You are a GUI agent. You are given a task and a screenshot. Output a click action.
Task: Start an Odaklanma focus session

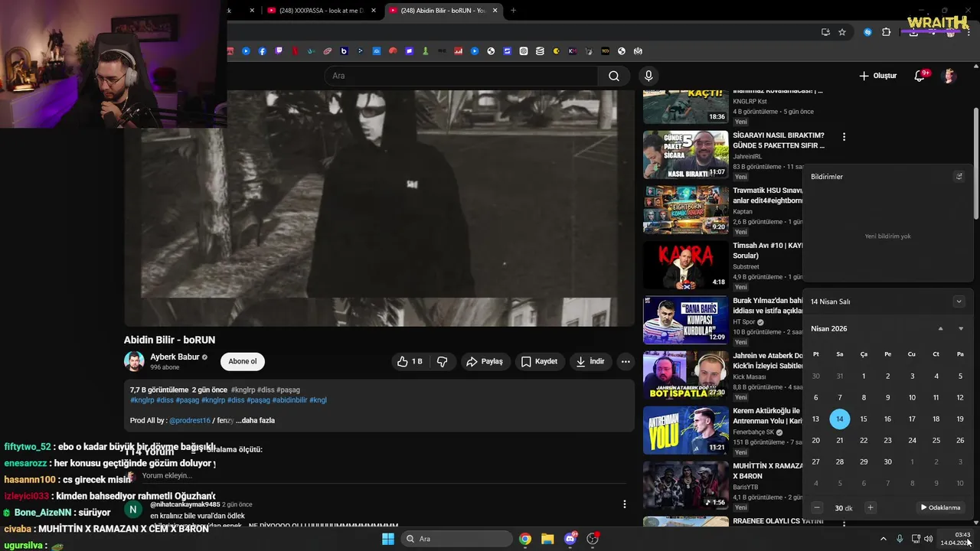pos(940,507)
